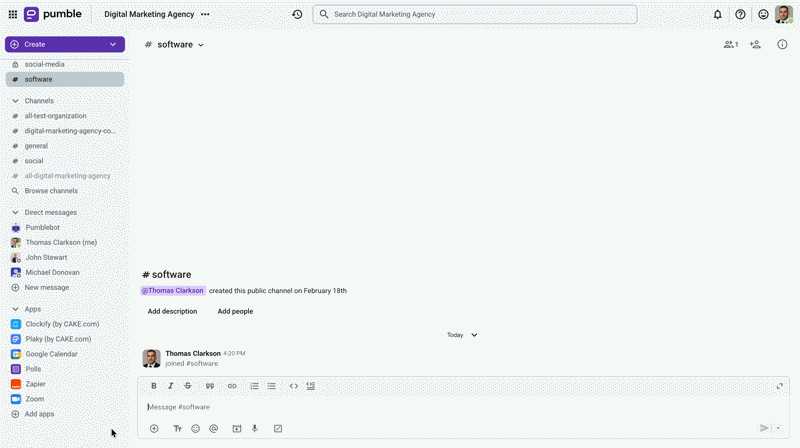Image resolution: width=800 pixels, height=448 pixels.
Task: Click the purple Create button
Action: click(x=65, y=44)
